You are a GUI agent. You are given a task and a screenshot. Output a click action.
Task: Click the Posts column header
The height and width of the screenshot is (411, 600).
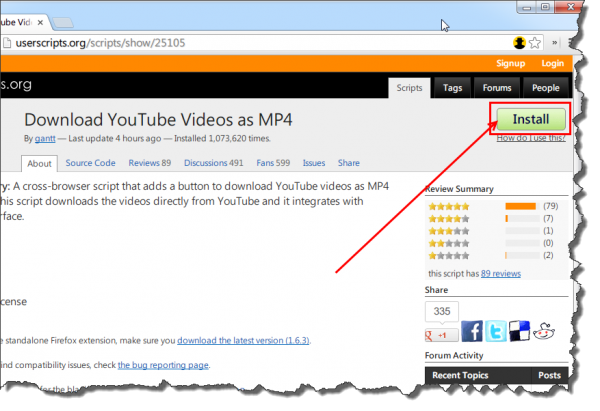pyautogui.click(x=549, y=375)
